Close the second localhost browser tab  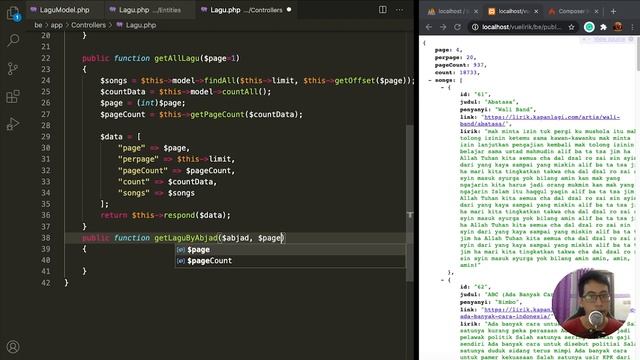pyautogui.click(x=536, y=11)
